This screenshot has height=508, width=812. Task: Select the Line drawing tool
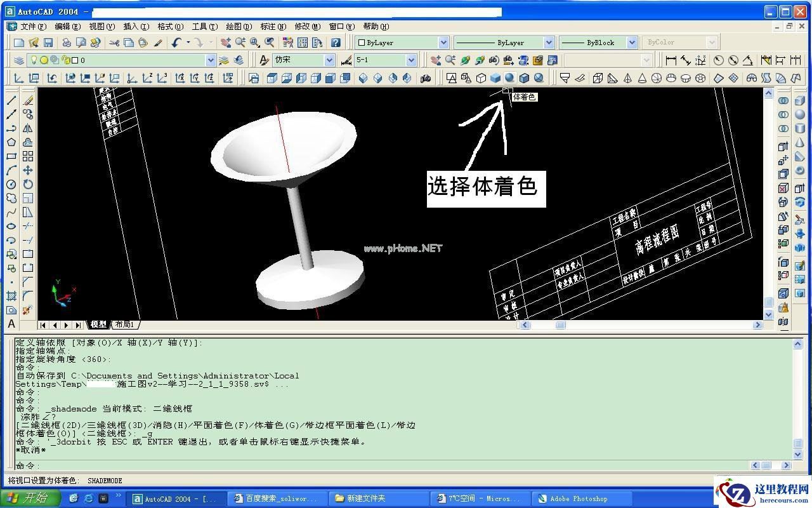coord(11,100)
